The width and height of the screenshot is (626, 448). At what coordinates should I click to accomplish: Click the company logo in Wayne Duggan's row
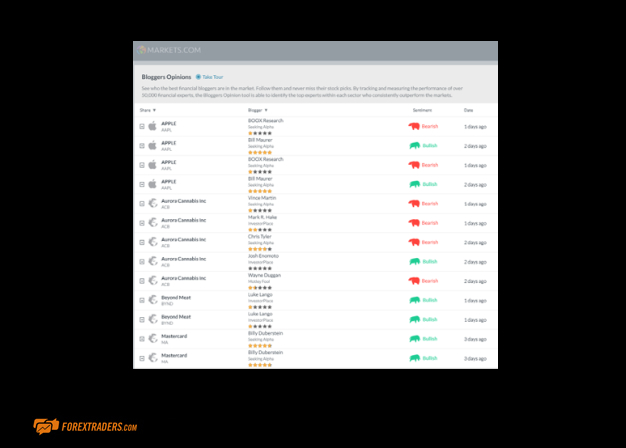(153, 281)
